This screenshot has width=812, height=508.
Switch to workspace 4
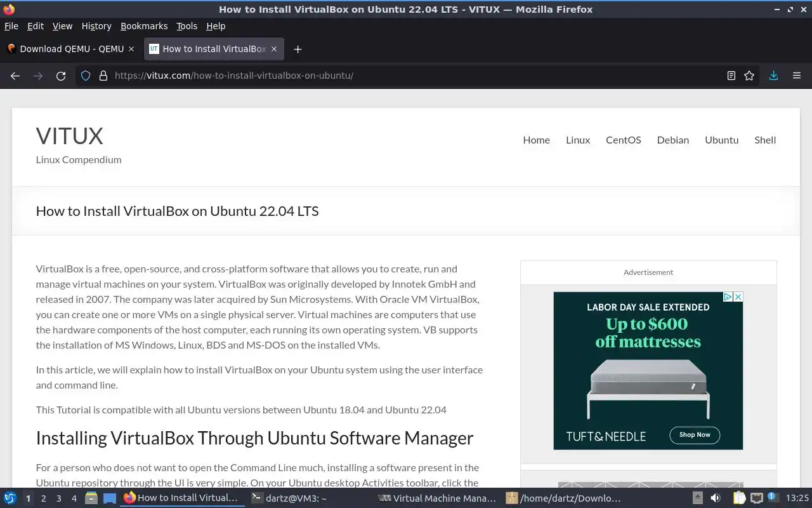point(74,498)
